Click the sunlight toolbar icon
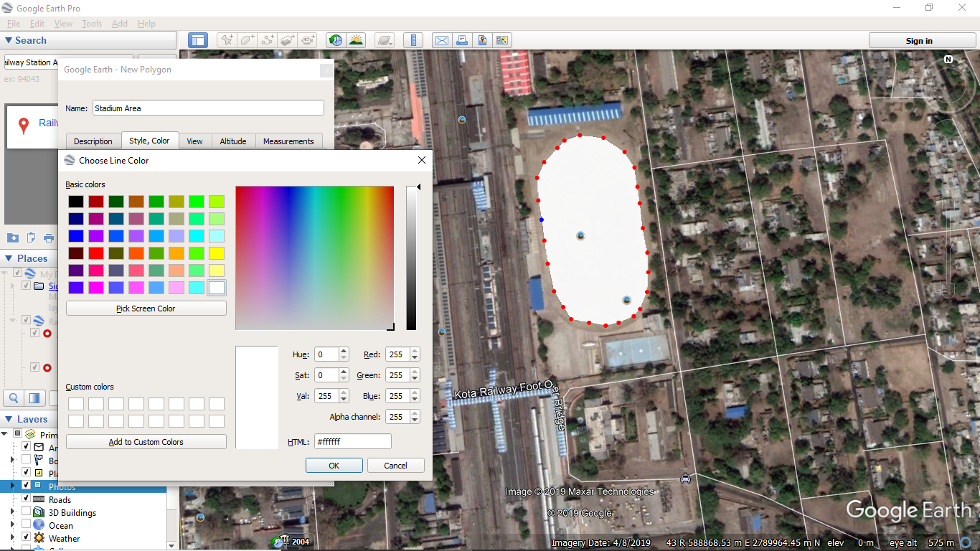The height and width of the screenshot is (551, 980). (x=356, y=40)
